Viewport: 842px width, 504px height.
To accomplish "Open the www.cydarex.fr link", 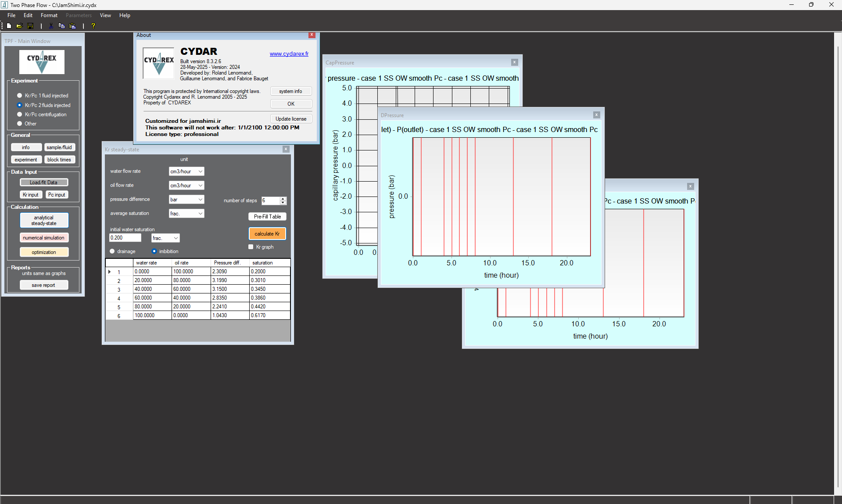I will pyautogui.click(x=289, y=54).
